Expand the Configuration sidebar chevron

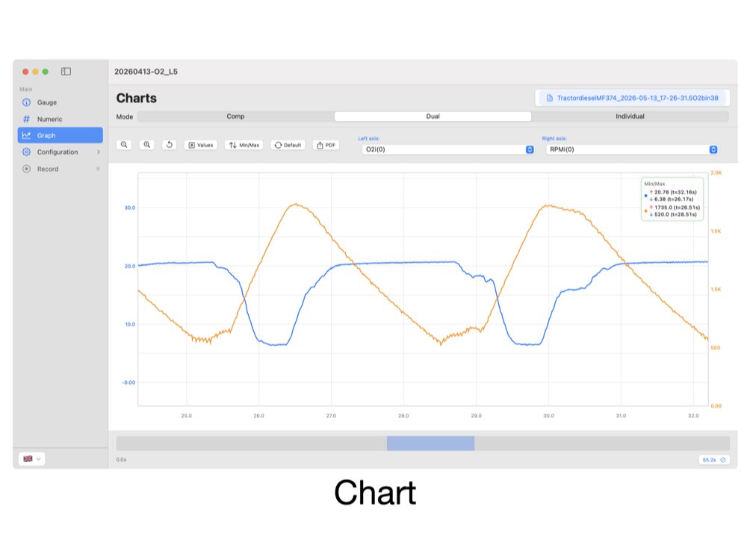98,152
